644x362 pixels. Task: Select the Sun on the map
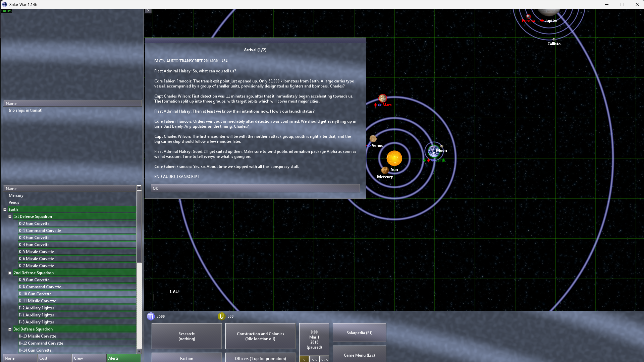[394, 158]
